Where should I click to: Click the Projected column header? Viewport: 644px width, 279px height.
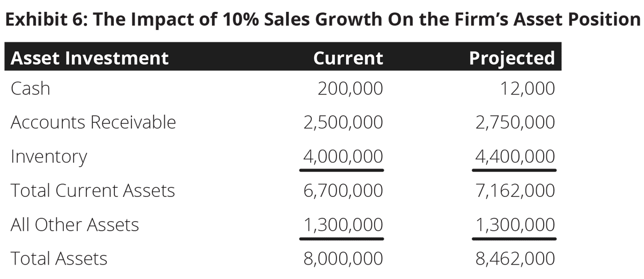coord(511,57)
